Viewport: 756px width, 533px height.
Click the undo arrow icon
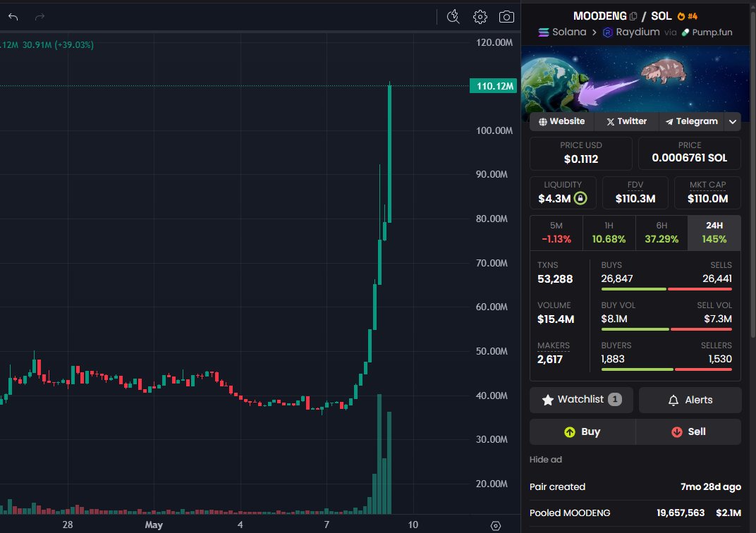click(x=13, y=17)
